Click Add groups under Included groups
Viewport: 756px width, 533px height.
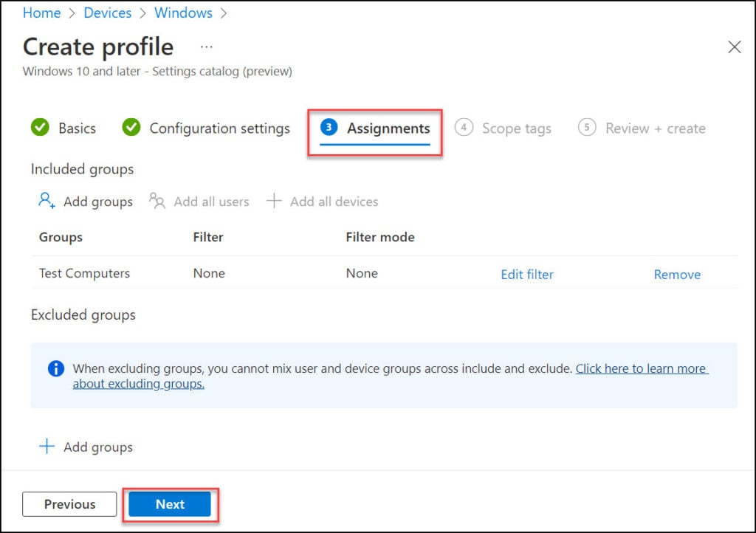pos(98,202)
